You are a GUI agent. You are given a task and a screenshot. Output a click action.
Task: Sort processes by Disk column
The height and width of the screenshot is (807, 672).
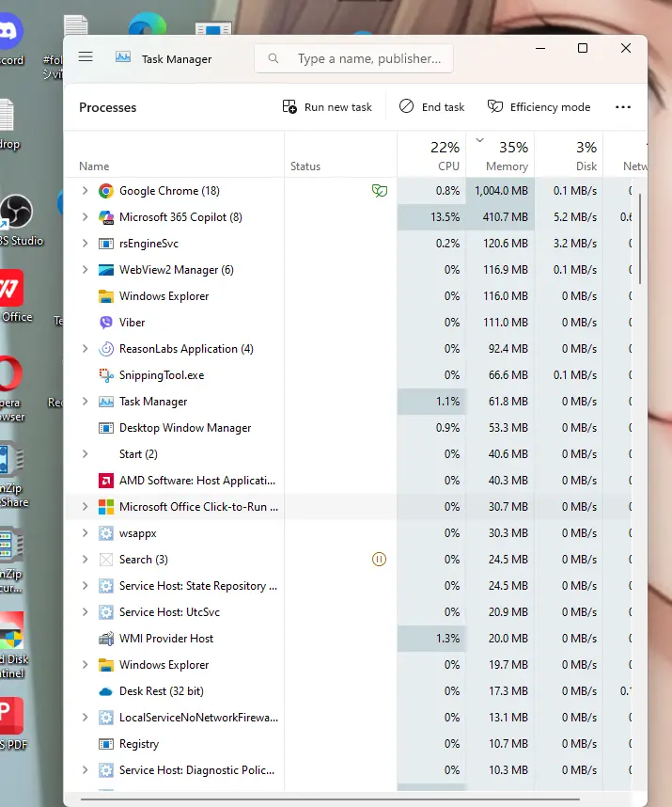click(569, 155)
